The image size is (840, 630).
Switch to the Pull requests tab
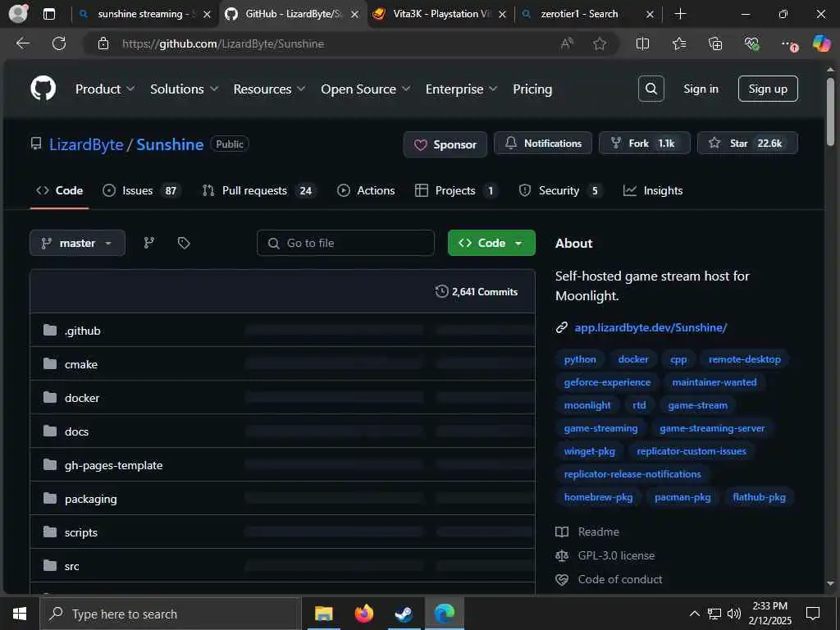(258, 190)
